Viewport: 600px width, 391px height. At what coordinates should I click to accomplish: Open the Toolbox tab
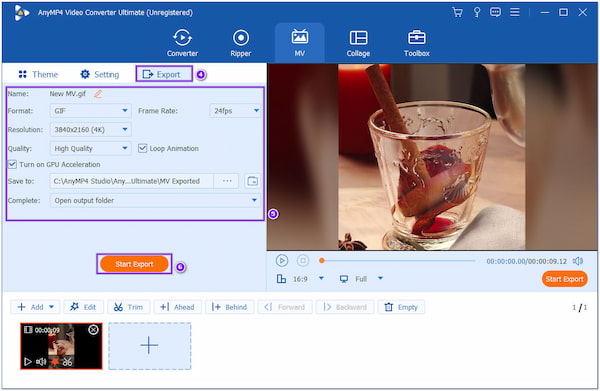(x=417, y=43)
